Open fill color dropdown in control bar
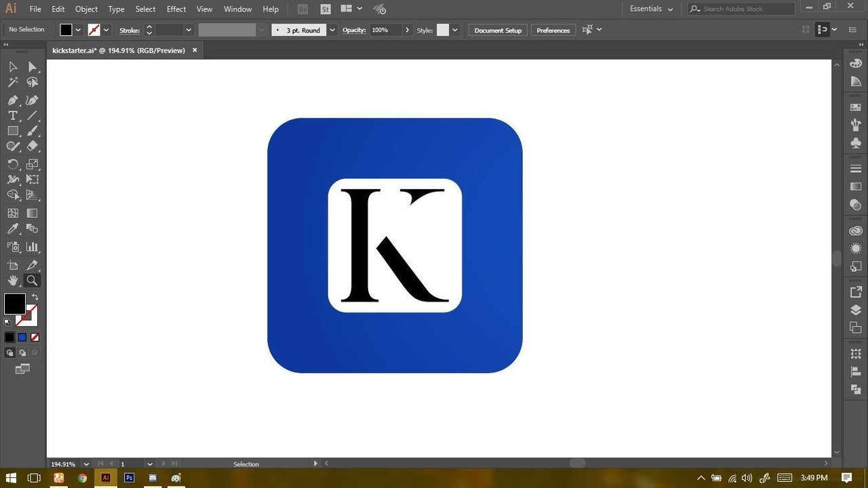Viewport: 868px width, 488px height. (x=78, y=30)
